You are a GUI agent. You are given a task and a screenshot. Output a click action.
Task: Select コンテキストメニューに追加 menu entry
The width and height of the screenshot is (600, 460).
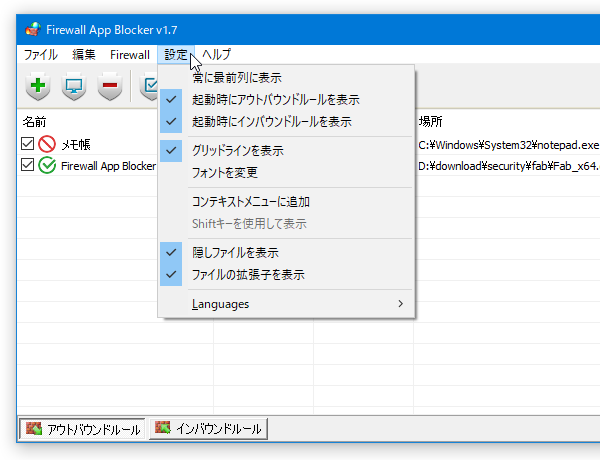pyautogui.click(x=286, y=202)
